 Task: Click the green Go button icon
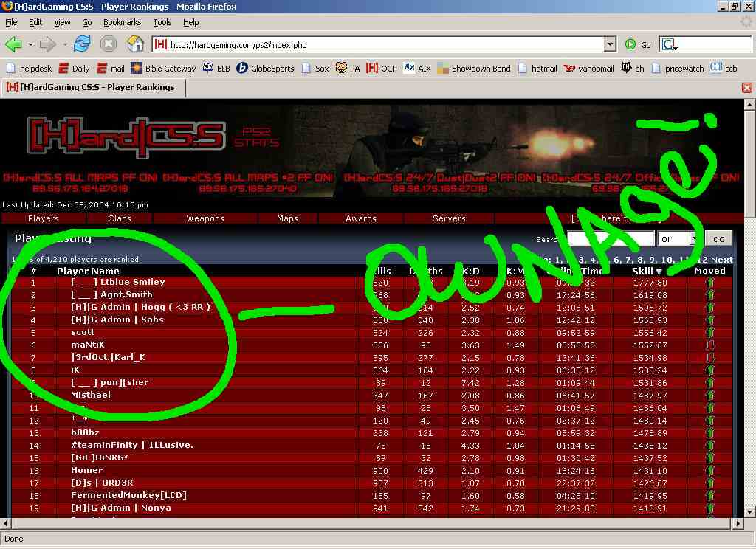630,44
